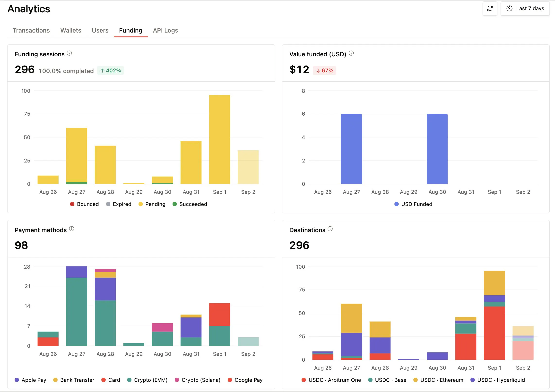Click the refresh analytics icon button
The height and width of the screenshot is (392, 555).
(490, 9)
